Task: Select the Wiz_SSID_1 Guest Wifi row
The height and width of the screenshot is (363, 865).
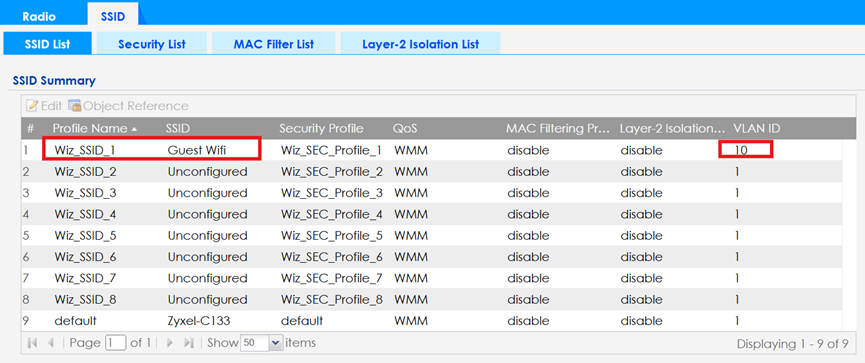Action: pyautogui.click(x=432, y=150)
